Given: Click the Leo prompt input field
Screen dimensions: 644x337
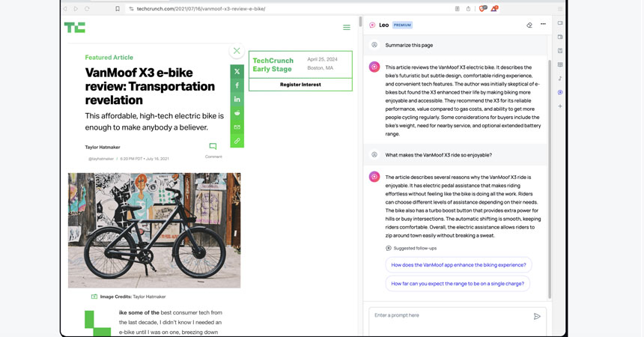Looking at the screenshot, I should (449, 315).
